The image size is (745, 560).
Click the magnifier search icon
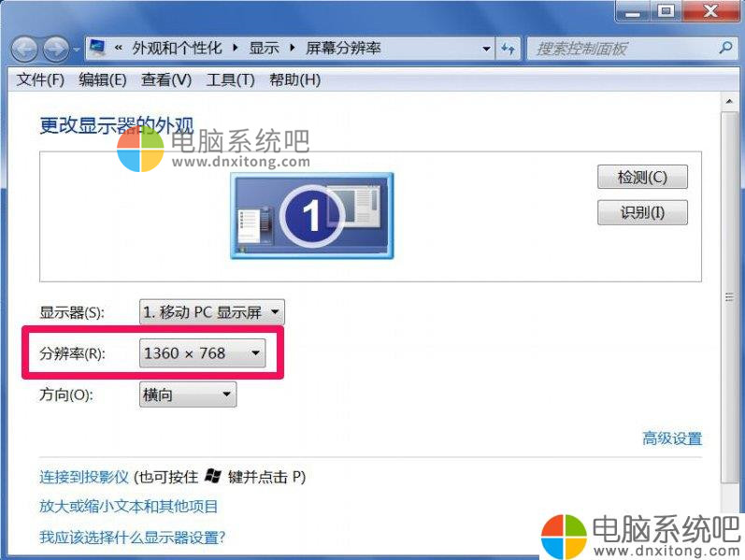click(725, 48)
